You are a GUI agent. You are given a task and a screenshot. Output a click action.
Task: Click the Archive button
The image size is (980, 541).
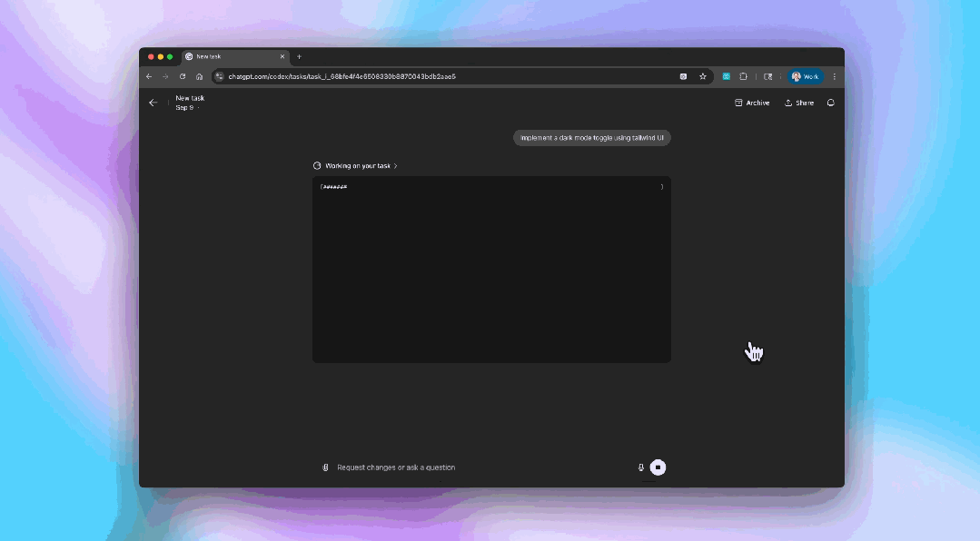coord(752,103)
